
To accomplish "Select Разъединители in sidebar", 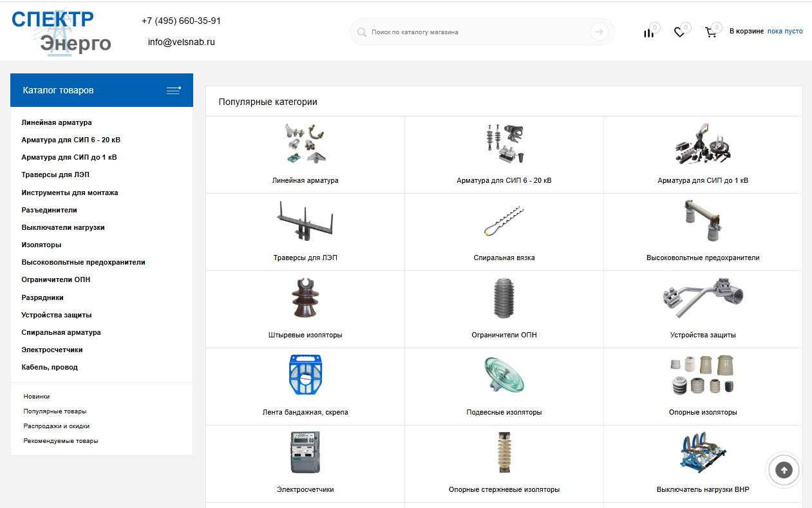I will 49,210.
